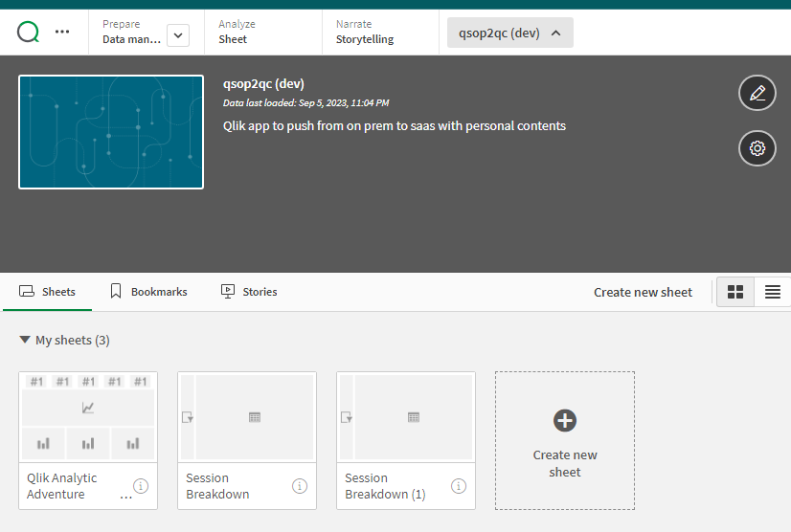Show info for Session Breakdown sheet
The width and height of the screenshot is (791, 532).
(x=300, y=486)
